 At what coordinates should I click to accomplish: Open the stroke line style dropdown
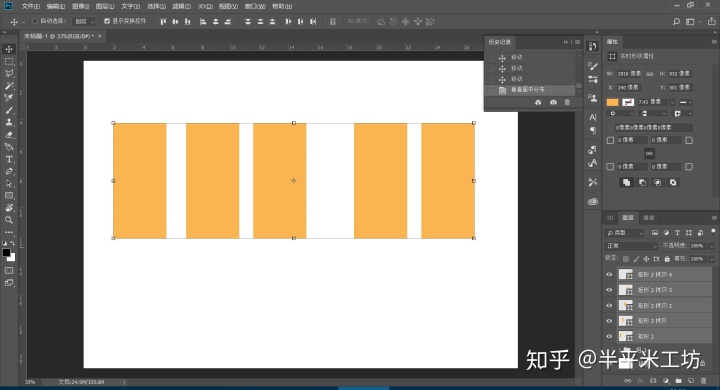coord(686,102)
